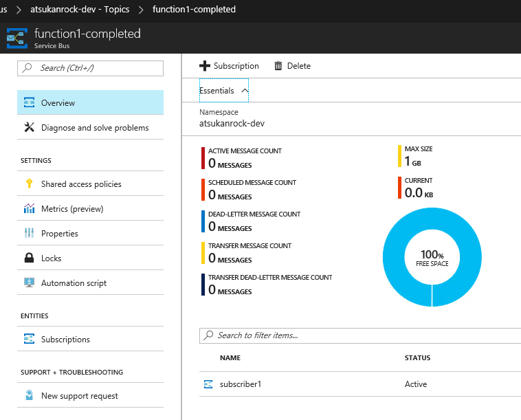Click the function1-completed blade title
This screenshot has height=420, width=521.
[87, 34]
